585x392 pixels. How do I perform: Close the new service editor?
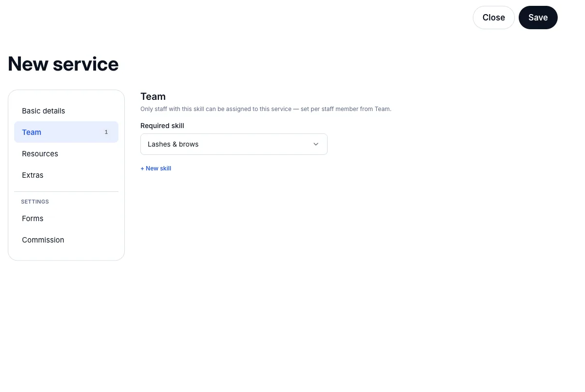click(x=494, y=18)
